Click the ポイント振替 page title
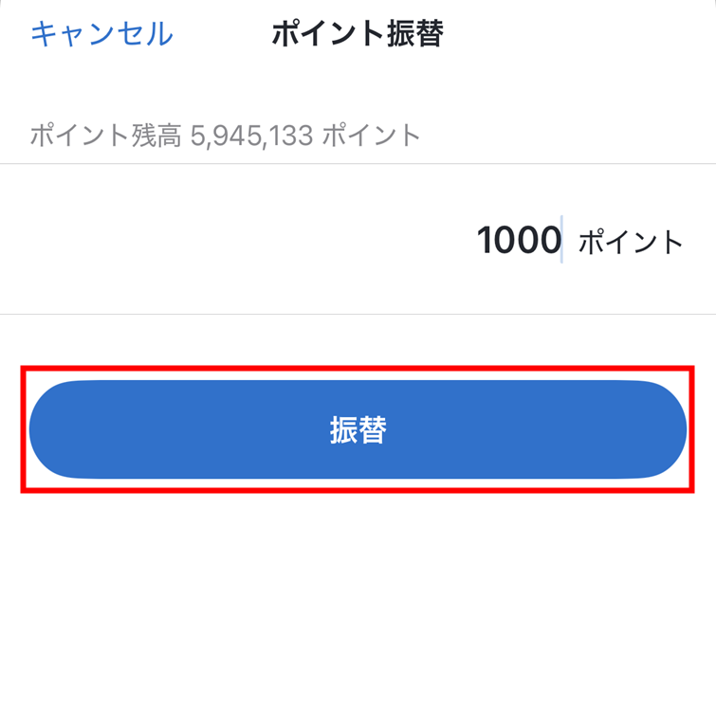This screenshot has height=728, width=716. coord(358,34)
